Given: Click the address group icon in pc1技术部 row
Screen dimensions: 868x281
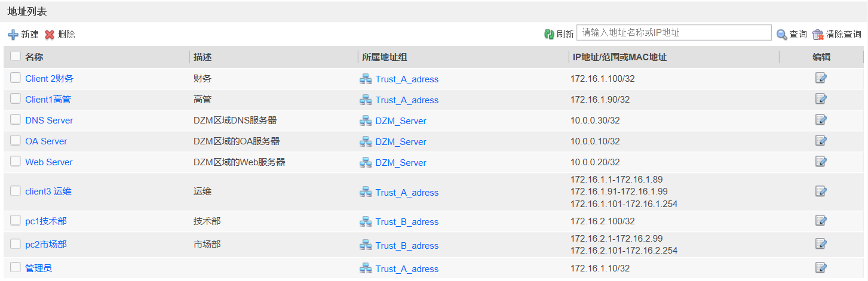Looking at the screenshot, I should pos(366,221).
